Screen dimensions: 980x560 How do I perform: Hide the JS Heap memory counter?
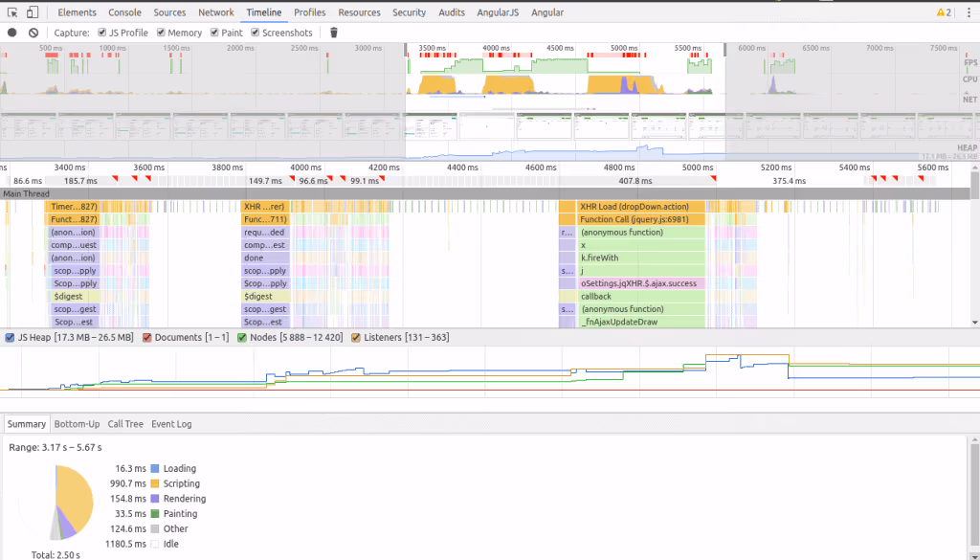point(11,337)
